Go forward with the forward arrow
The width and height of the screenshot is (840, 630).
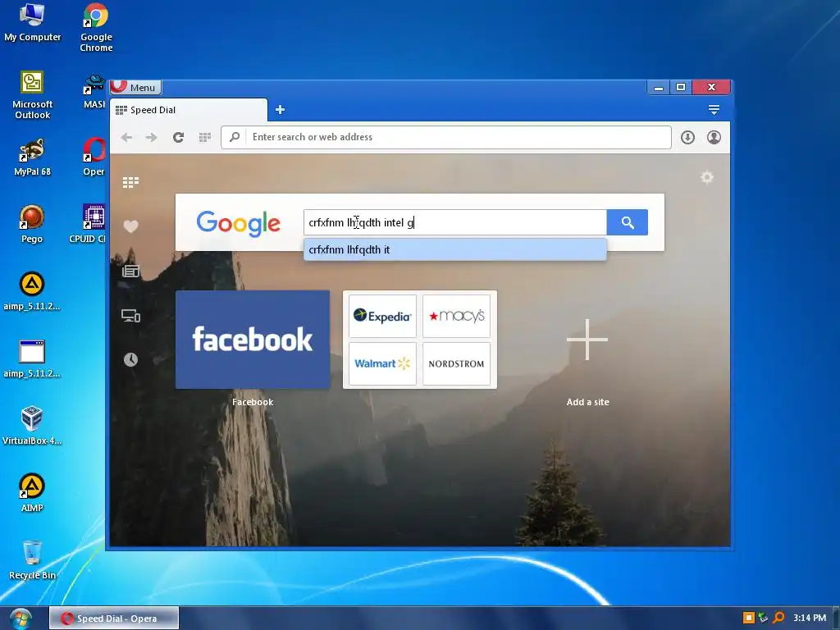pyautogui.click(x=152, y=137)
